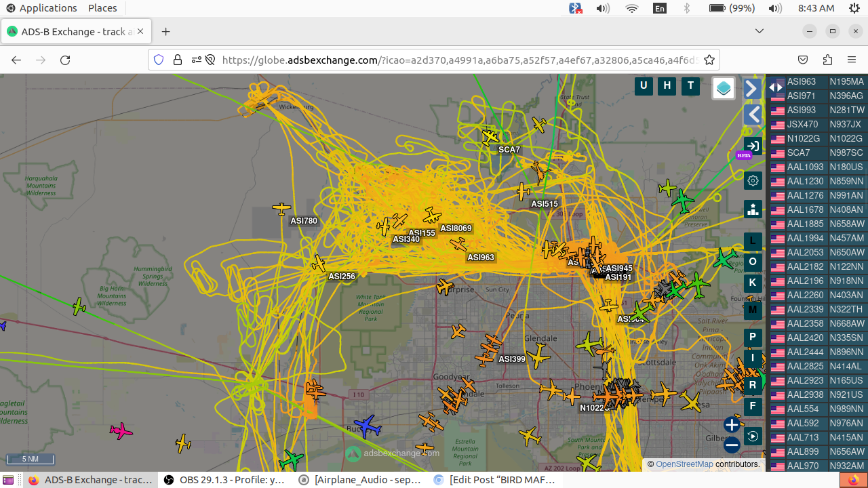
Task: Toggle the K map option
Action: 753,283
